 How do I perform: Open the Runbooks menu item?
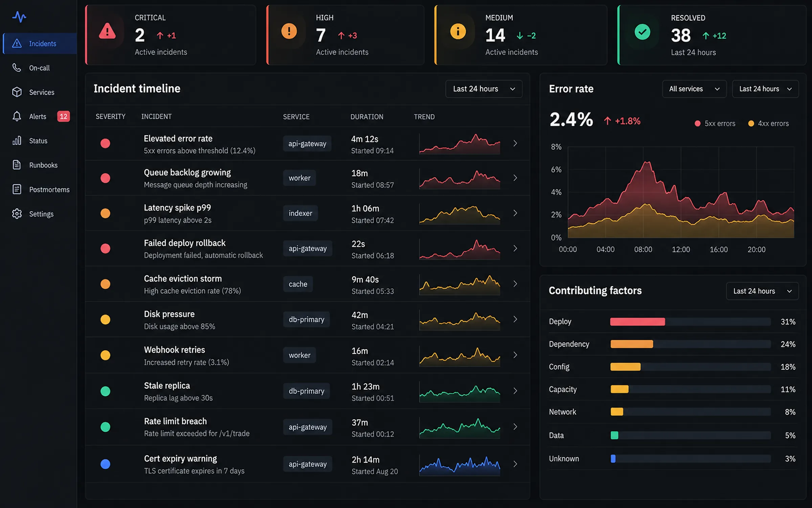[x=39, y=165]
